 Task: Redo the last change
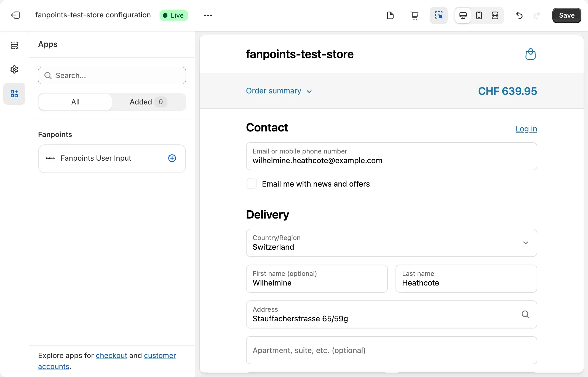click(537, 15)
